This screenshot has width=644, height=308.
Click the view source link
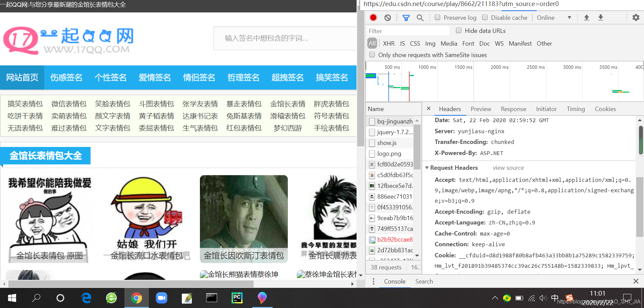tap(508, 167)
